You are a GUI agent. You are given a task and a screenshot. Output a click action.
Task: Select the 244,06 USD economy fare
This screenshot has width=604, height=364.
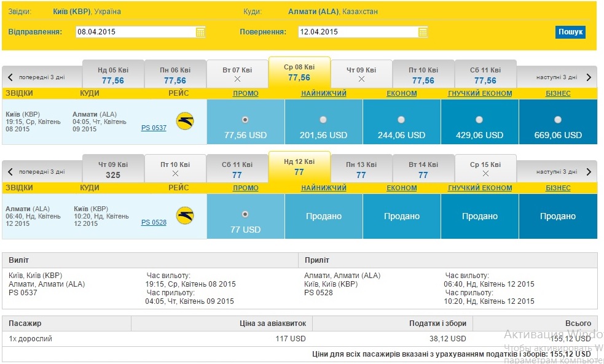[401, 120]
